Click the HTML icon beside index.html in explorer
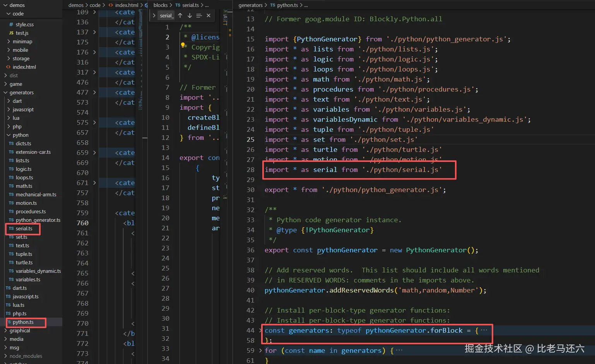Screen dimensions: 595x364 coord(8,67)
